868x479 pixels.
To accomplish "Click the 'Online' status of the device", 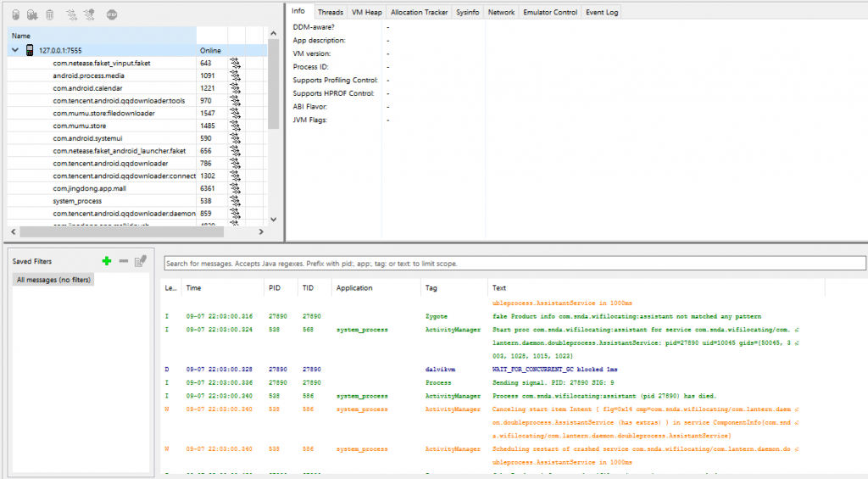I will point(210,50).
